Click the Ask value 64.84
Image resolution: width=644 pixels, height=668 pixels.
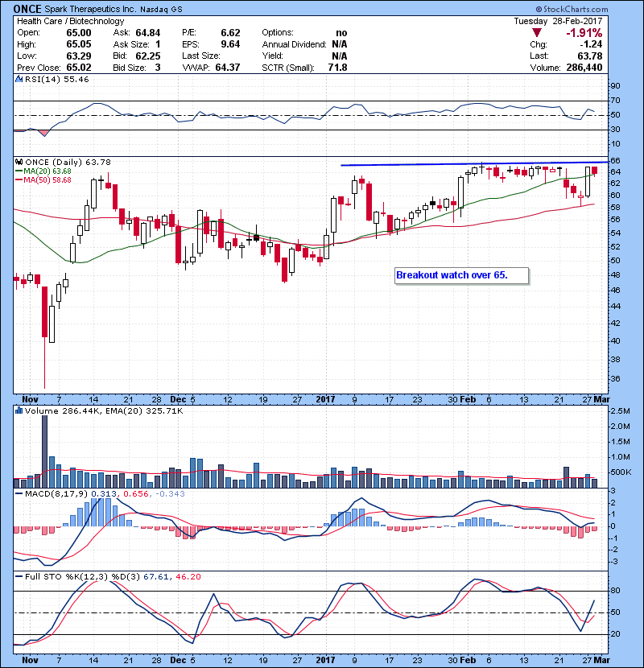pyautogui.click(x=148, y=33)
